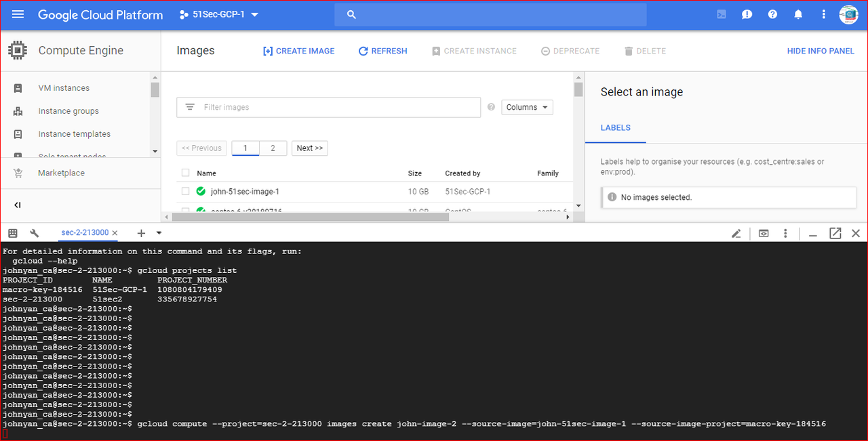Open Instance groups in the sidebar
Image resolution: width=868 pixels, height=441 pixels.
68,111
